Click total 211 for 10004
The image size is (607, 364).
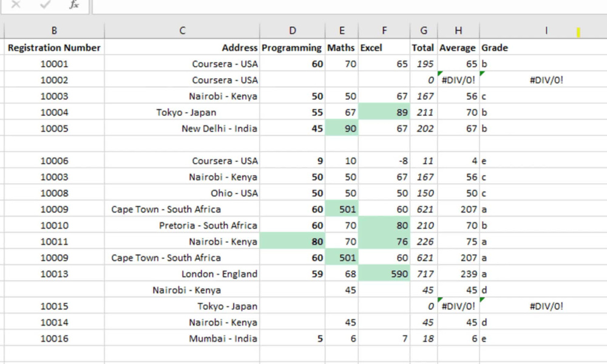click(x=424, y=113)
